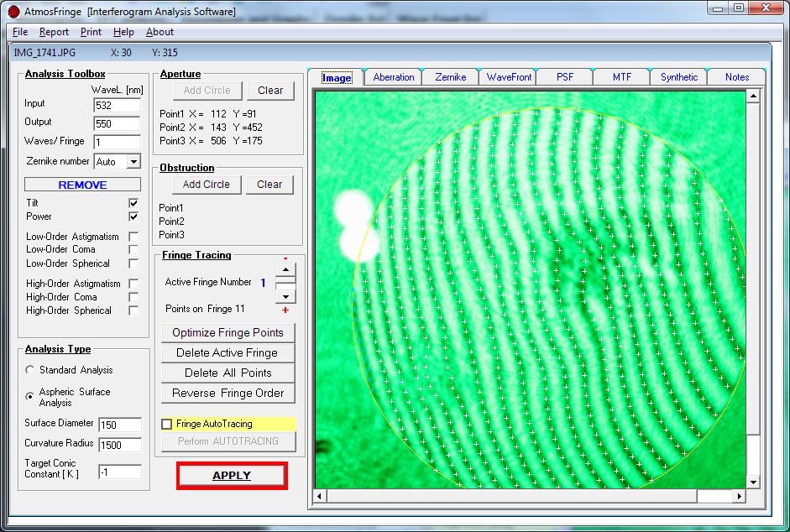Image resolution: width=790 pixels, height=532 pixels.
Task: Enable High-Order Astigmatism removal
Action: click(x=133, y=284)
